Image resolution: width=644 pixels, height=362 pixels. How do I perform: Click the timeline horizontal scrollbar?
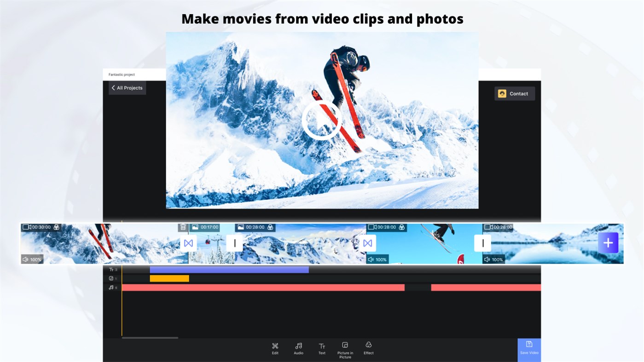[150, 337]
